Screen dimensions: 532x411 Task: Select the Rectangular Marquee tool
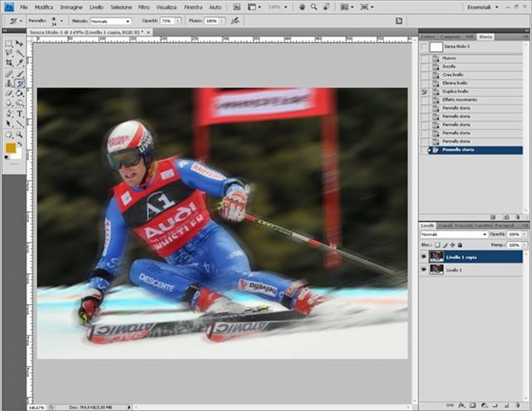[9, 44]
